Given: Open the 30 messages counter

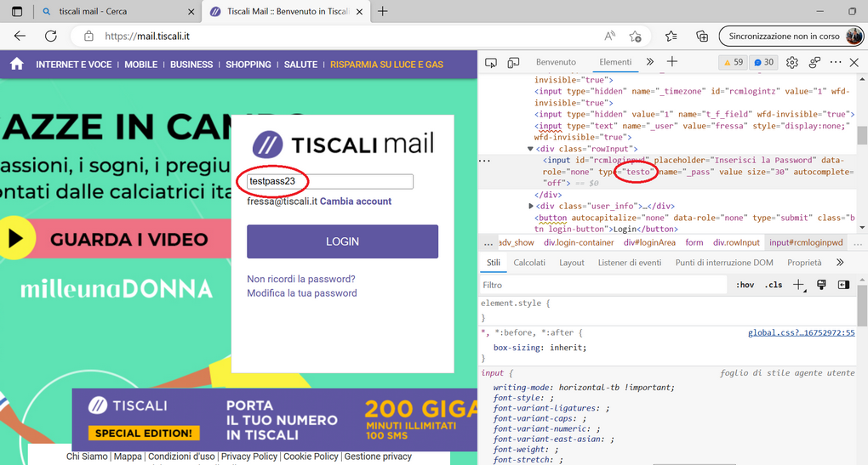Looking at the screenshot, I should (x=764, y=62).
